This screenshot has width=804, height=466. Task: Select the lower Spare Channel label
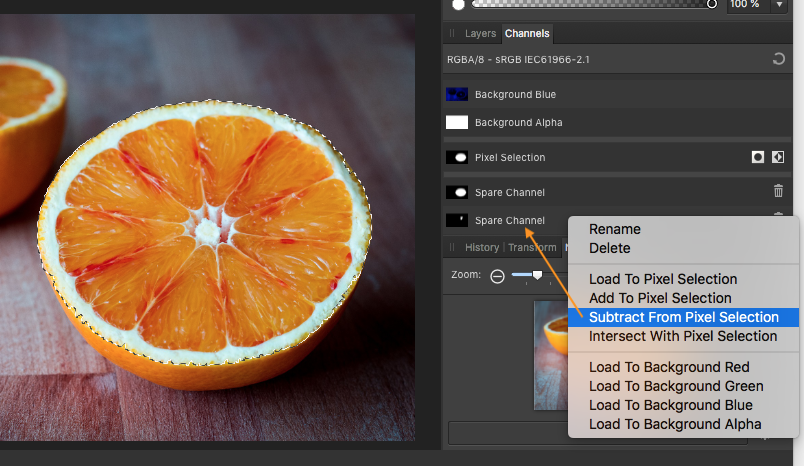510,220
